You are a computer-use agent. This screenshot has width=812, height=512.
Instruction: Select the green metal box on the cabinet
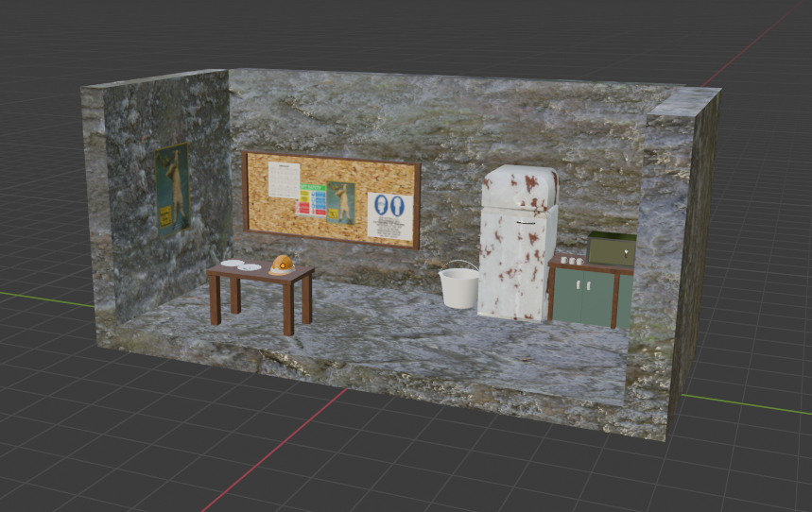(x=611, y=249)
